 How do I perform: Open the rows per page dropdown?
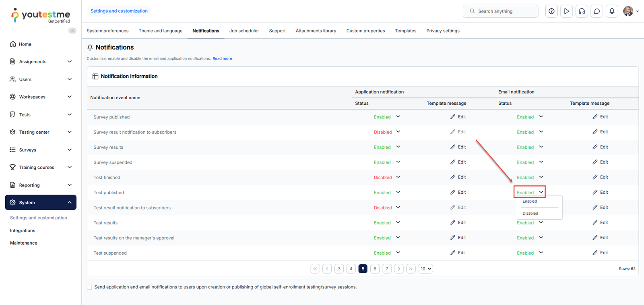(426, 269)
